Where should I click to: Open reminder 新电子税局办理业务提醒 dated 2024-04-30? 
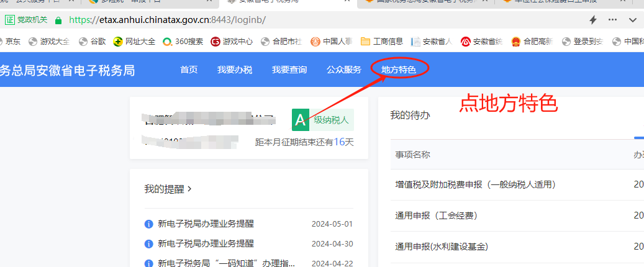pyautogui.click(x=206, y=243)
